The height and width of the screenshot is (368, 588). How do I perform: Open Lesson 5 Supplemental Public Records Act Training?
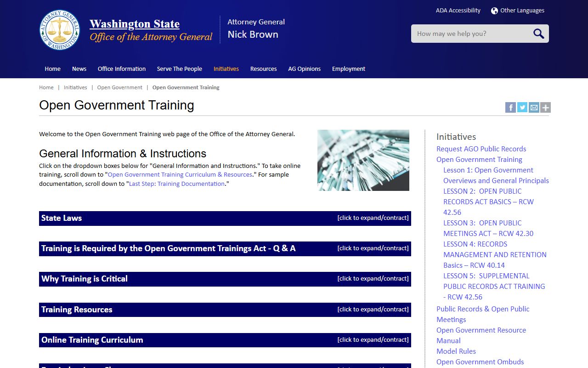[494, 286]
